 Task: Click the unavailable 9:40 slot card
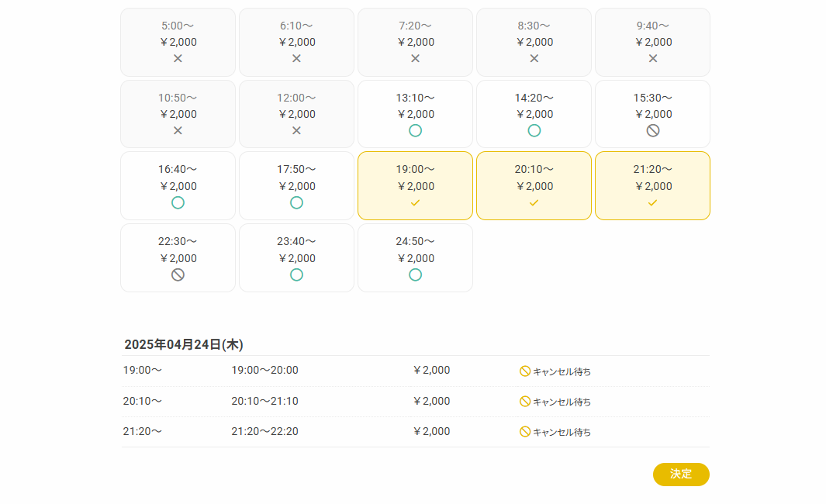653,42
